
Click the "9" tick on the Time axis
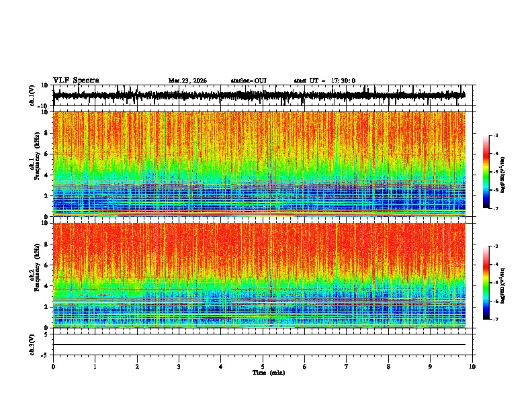click(430, 367)
